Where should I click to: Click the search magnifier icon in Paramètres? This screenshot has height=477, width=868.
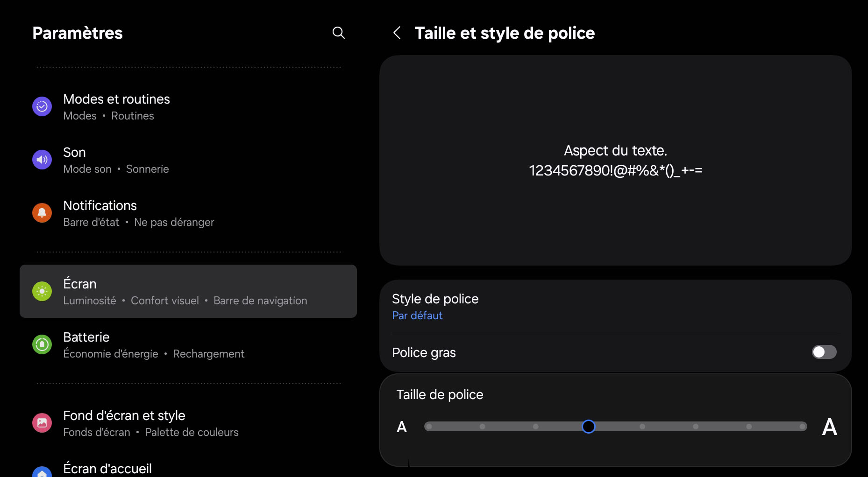click(338, 33)
